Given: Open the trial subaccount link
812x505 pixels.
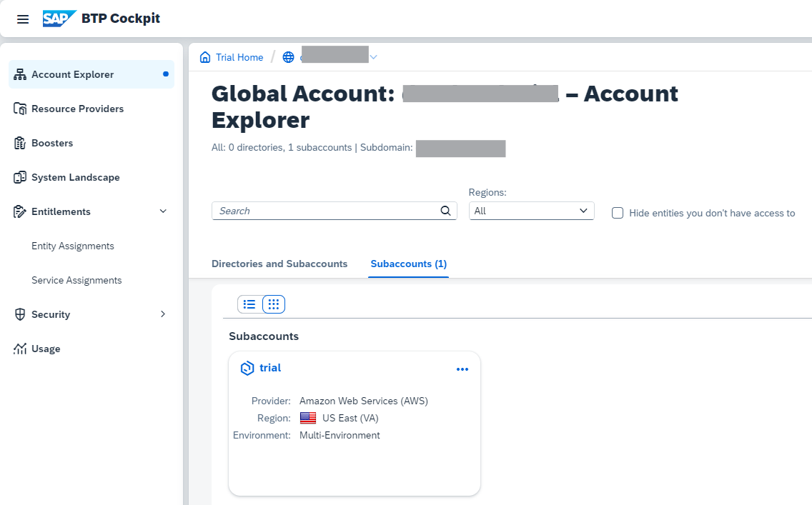Looking at the screenshot, I should (x=270, y=368).
